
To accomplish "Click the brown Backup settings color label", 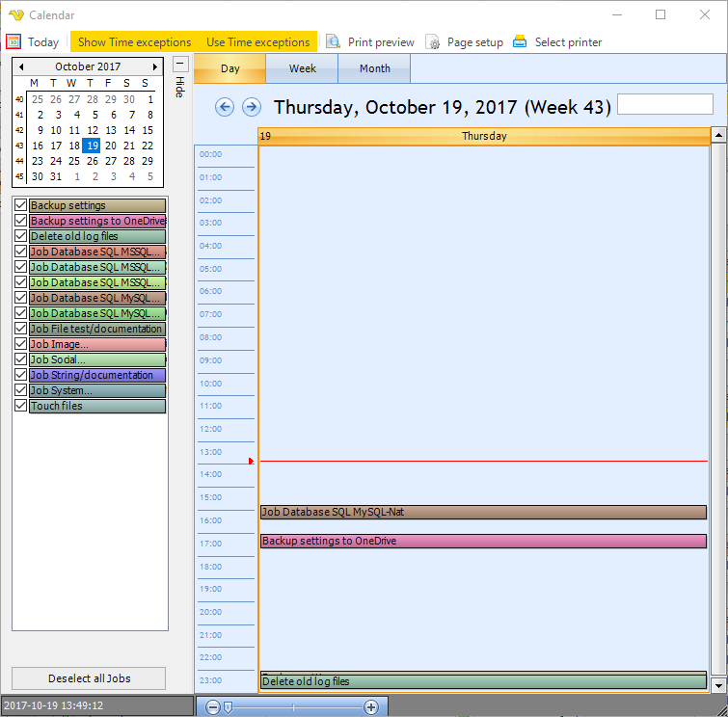I will 97,205.
